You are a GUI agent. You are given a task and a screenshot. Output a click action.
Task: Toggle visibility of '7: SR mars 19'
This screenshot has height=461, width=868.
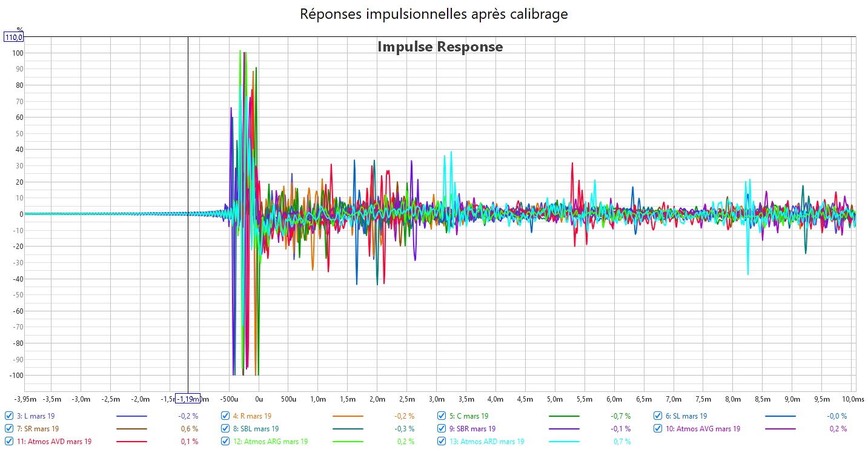click(9, 429)
